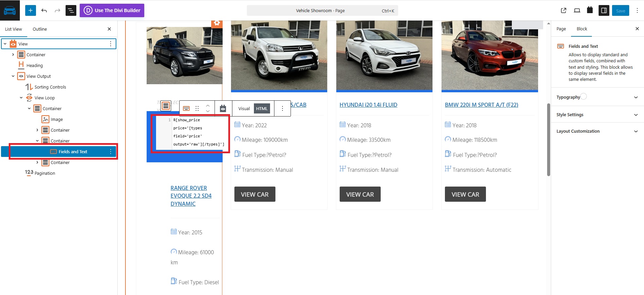Select the Range Rover car image
This screenshot has width=644, height=295.
[184, 56]
